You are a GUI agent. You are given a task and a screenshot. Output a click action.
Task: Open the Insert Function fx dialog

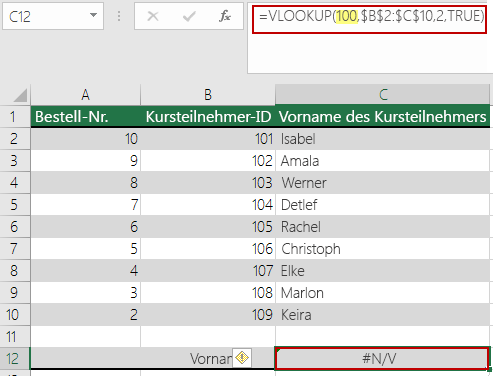(225, 16)
